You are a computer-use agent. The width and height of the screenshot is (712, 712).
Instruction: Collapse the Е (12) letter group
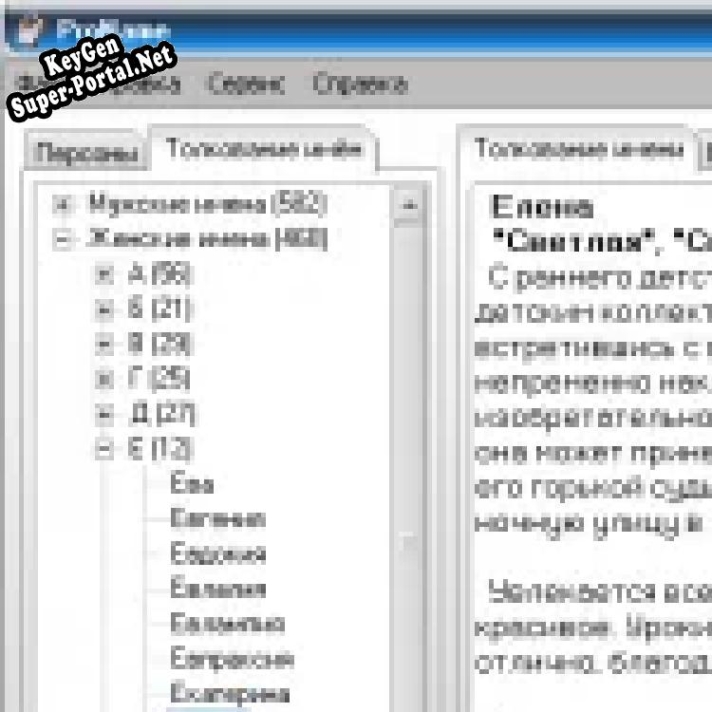click(103, 449)
